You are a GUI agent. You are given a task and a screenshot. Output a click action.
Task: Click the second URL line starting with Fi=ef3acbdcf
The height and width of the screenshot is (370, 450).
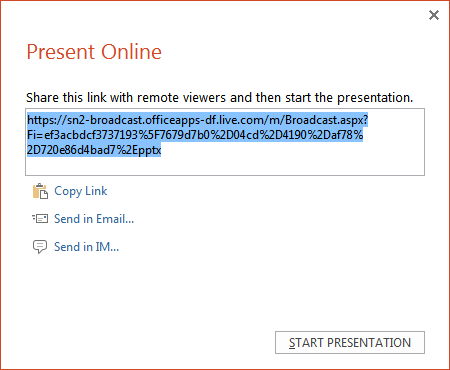pyautogui.click(x=195, y=135)
